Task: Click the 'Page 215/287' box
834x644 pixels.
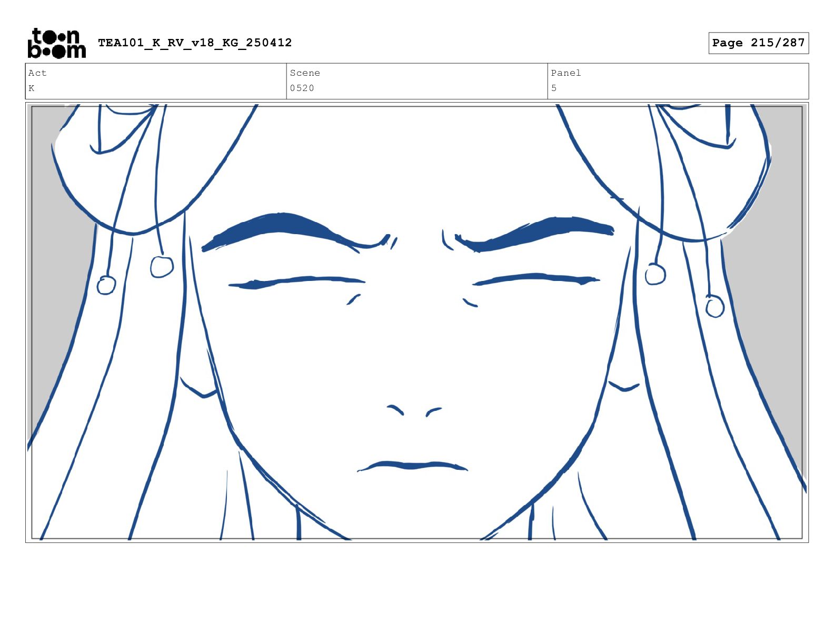Action: [x=758, y=43]
